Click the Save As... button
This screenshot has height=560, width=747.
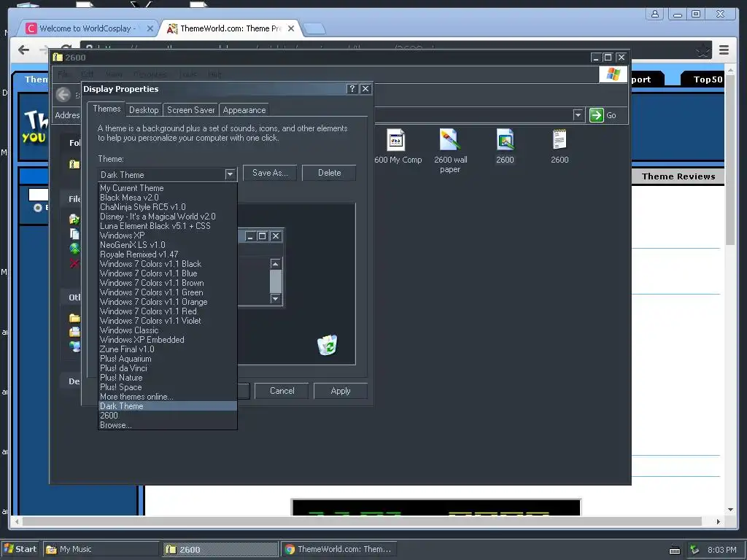[270, 173]
